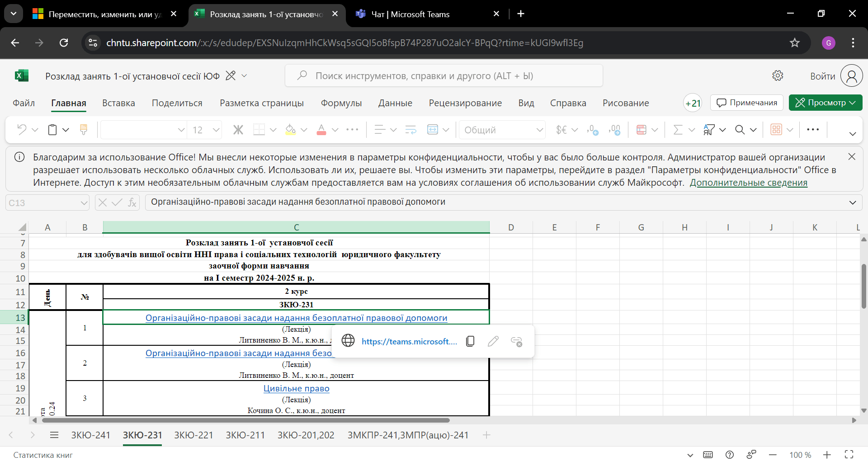This screenshot has height=461, width=868.
Task: Apply red font color
Action: (321, 130)
